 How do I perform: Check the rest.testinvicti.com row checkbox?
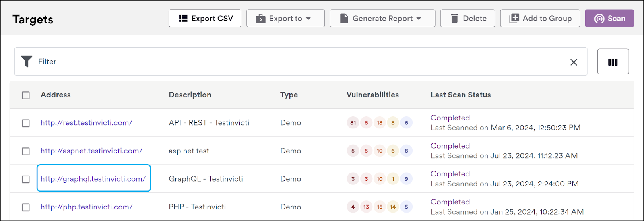(26, 123)
